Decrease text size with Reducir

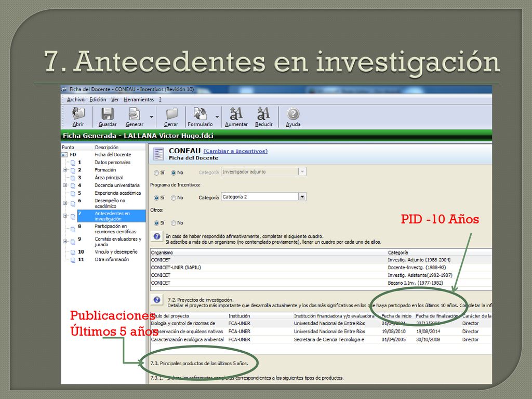pyautogui.click(x=263, y=114)
